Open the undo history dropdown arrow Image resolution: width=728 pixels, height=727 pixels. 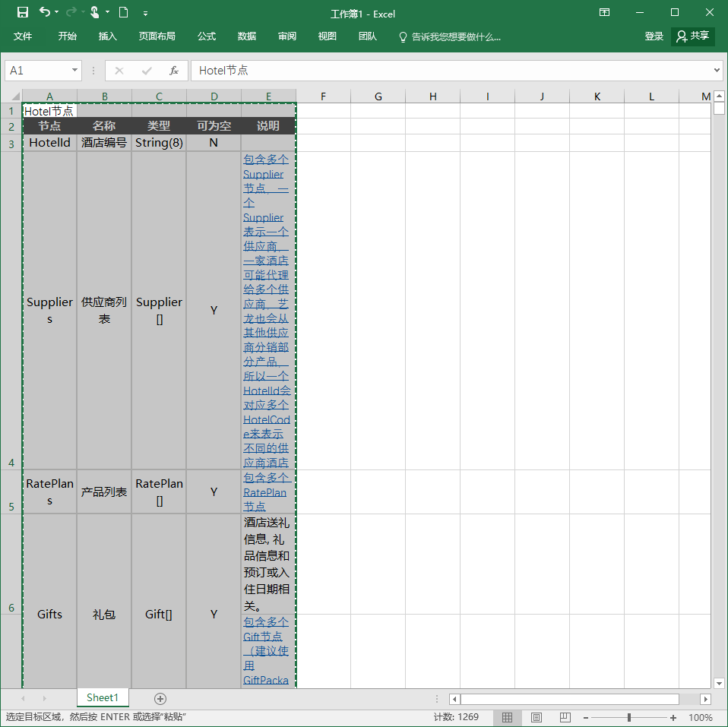point(57,12)
